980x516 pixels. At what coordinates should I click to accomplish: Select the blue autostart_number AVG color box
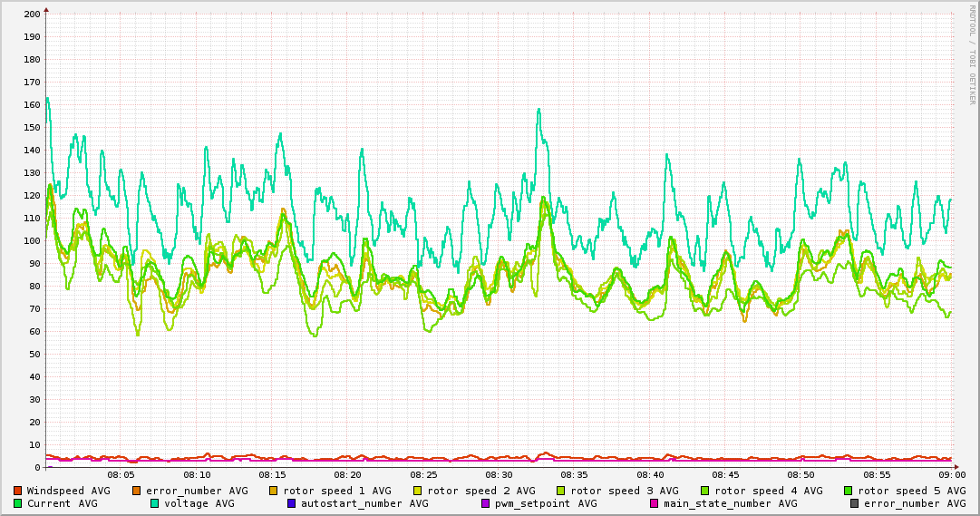[291, 503]
